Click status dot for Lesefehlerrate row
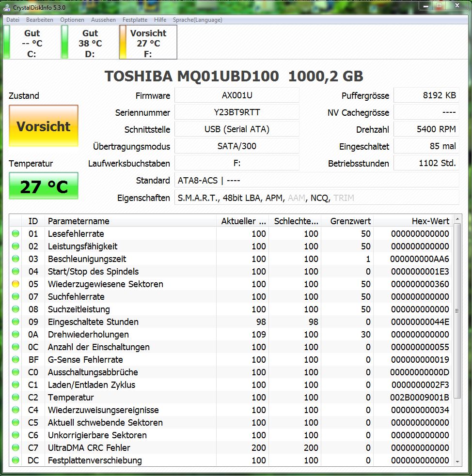The image size is (472, 476). pos(16,233)
